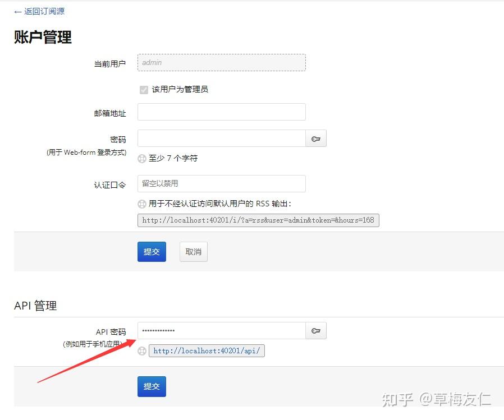Click the 邮箱地址 input field
504x420 pixels.
coord(221,112)
